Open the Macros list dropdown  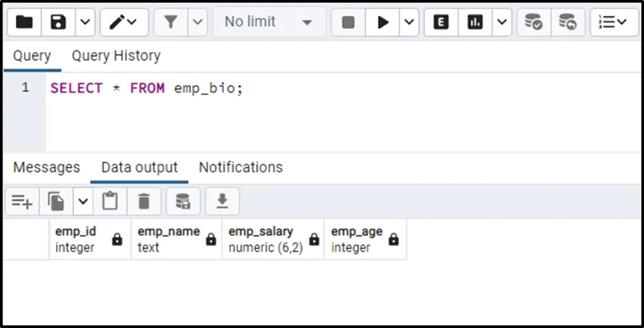[614, 22]
